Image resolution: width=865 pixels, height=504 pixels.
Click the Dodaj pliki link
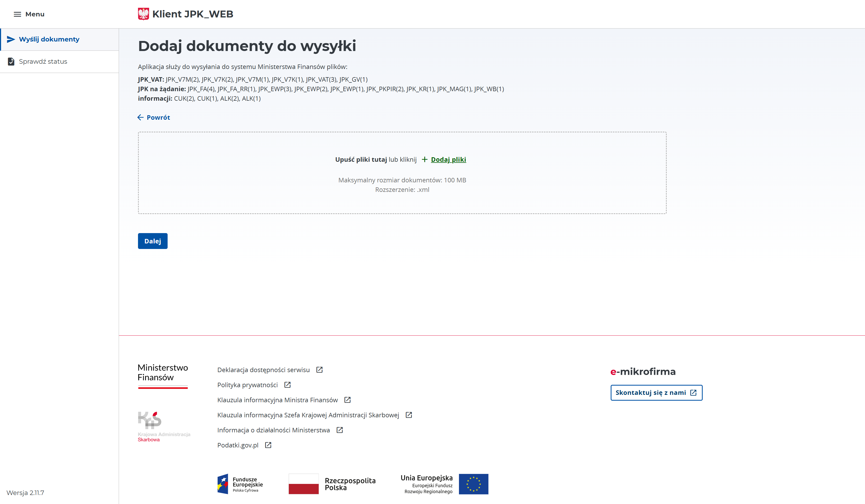448,160
